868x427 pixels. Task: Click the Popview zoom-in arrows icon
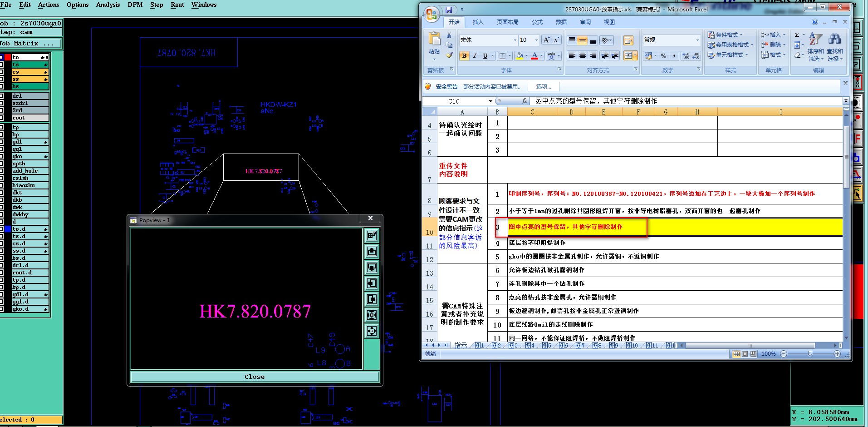click(372, 315)
